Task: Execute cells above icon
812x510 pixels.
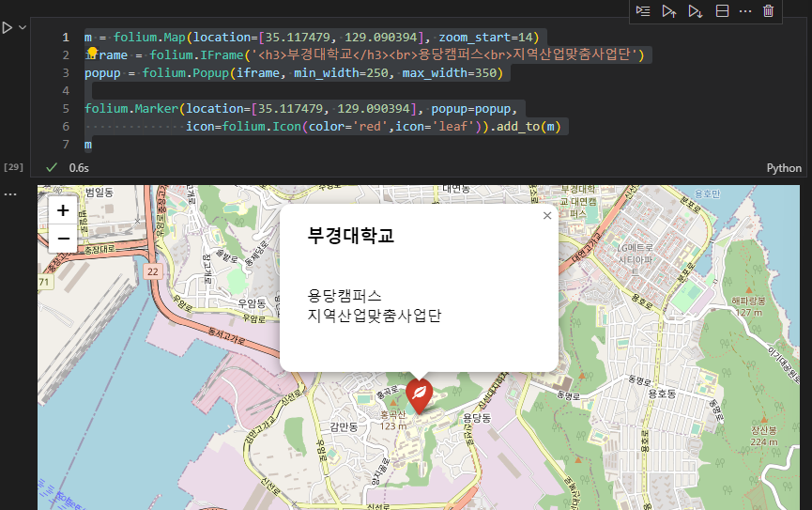Action: point(669,11)
